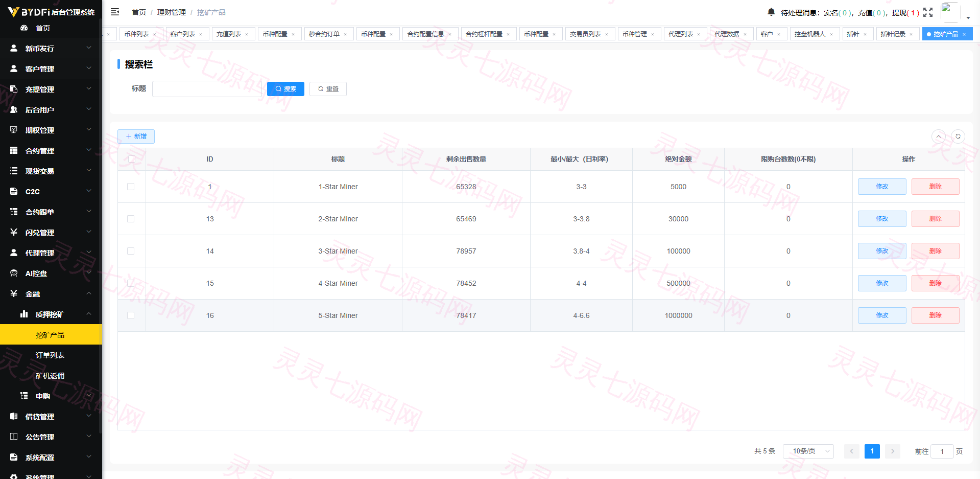Image resolution: width=980 pixels, height=479 pixels.
Task: Open the 10条/页 page size dropdown
Action: [808, 451]
